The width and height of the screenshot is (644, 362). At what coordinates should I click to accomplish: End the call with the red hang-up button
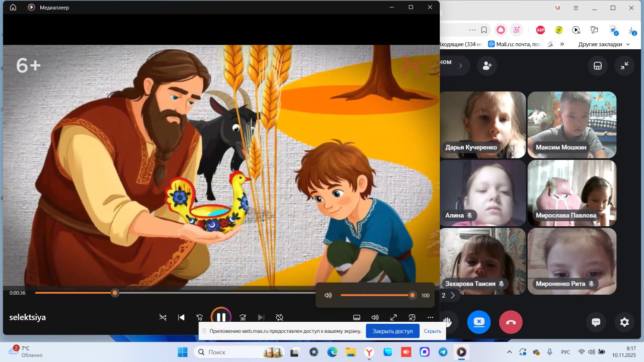tap(510, 322)
